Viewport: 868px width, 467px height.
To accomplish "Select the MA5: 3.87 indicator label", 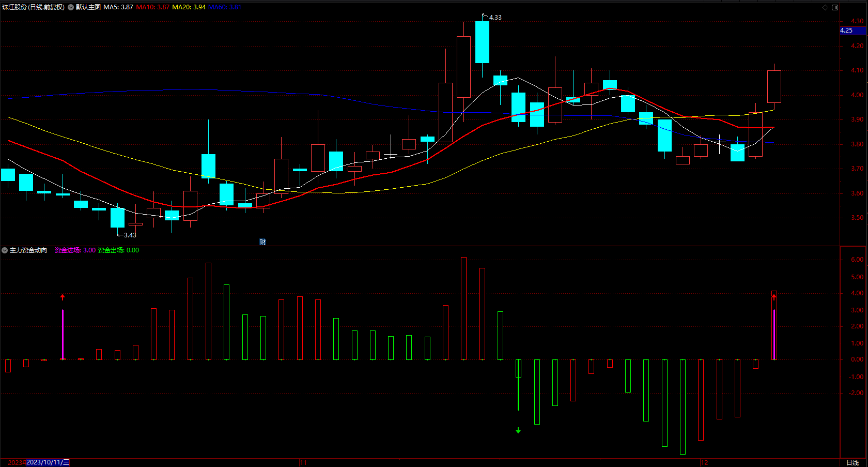I will coord(118,7).
